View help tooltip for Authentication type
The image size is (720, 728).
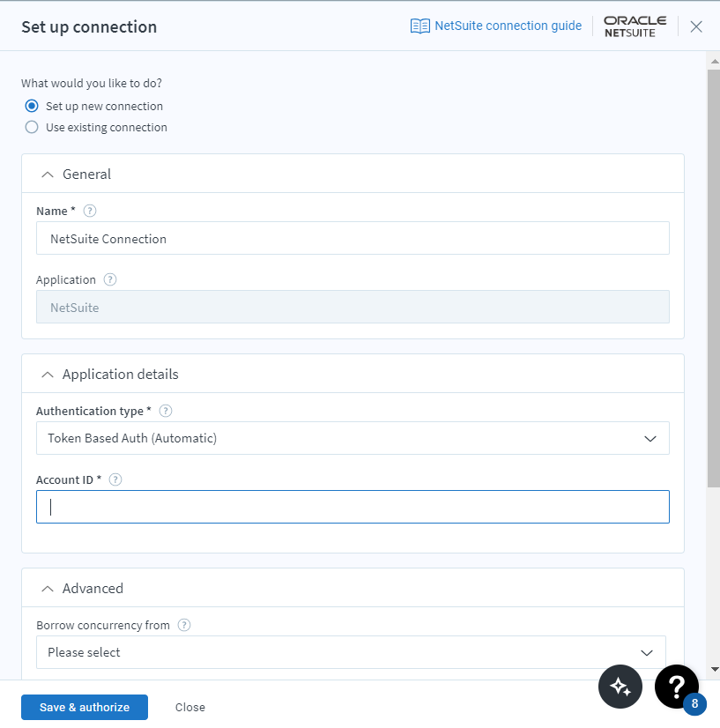coord(165,411)
